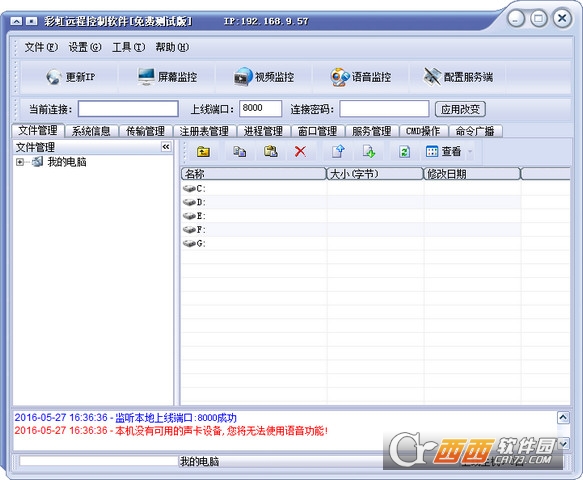This screenshot has height=480, width=583.
Task: Click the title bar second small icon
Action: [32, 21]
